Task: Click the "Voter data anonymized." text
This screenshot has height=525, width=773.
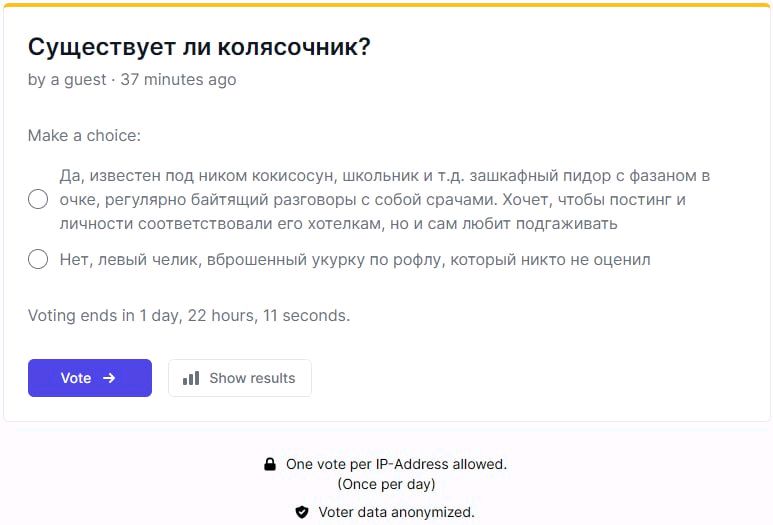Action: pos(396,512)
